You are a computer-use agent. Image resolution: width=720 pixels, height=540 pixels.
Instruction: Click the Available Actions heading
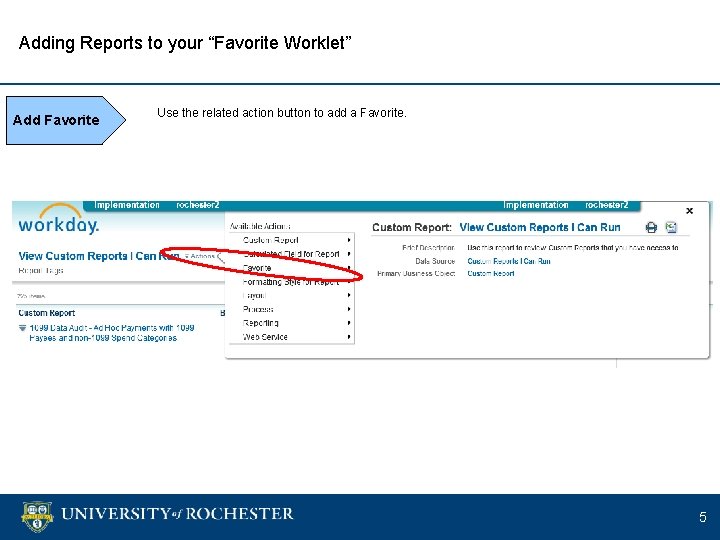(260, 226)
